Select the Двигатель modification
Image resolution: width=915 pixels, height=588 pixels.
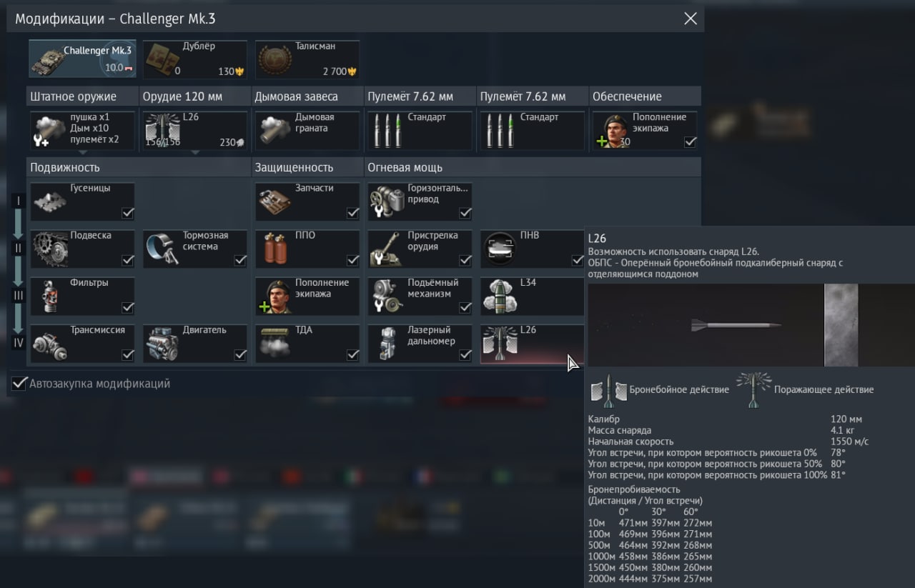point(194,344)
